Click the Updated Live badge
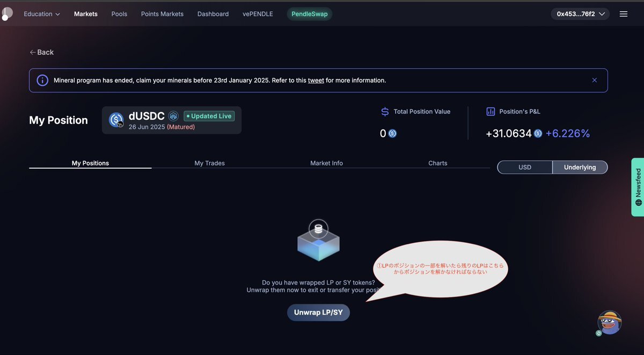Image resolution: width=644 pixels, height=355 pixels. (209, 116)
